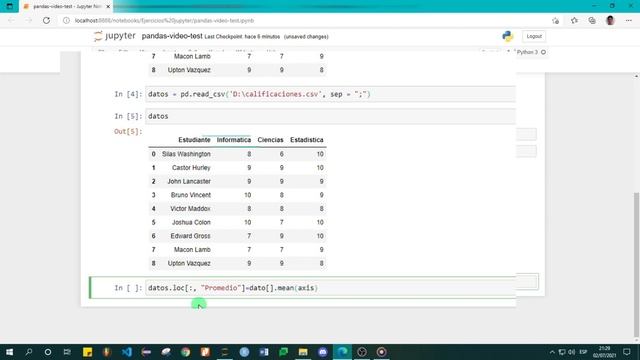Open Microsoft Word from the taskbar

[264, 352]
